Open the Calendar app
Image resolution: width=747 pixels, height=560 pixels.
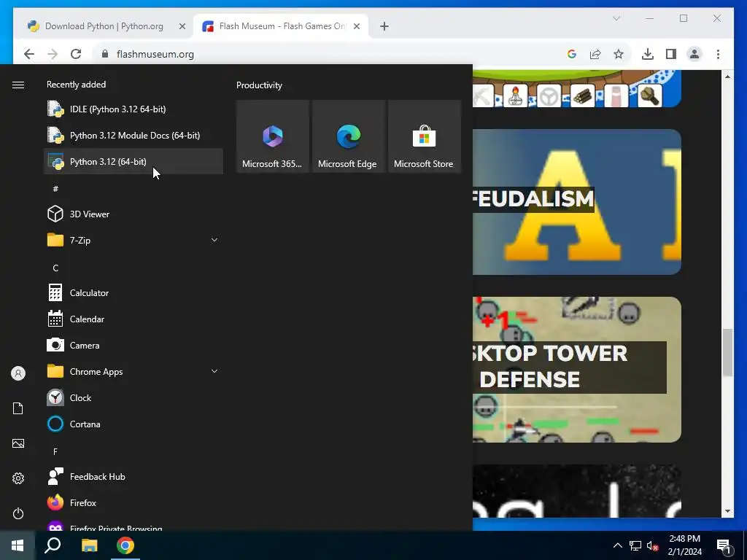133,319
